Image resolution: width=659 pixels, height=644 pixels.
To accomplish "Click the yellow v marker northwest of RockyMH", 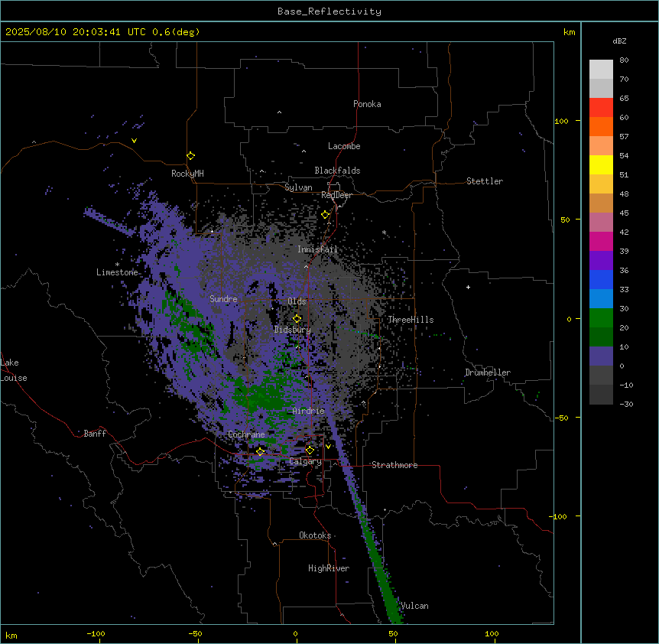I will point(134,141).
